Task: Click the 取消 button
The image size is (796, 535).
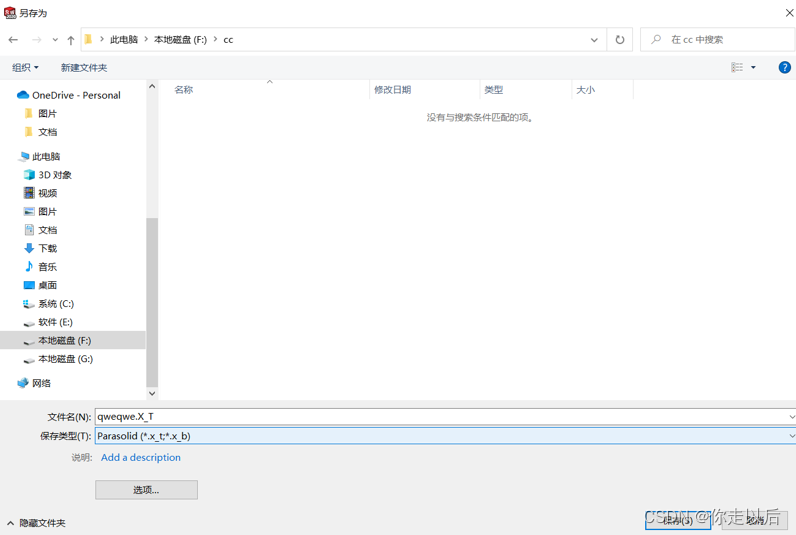Action: [x=754, y=520]
